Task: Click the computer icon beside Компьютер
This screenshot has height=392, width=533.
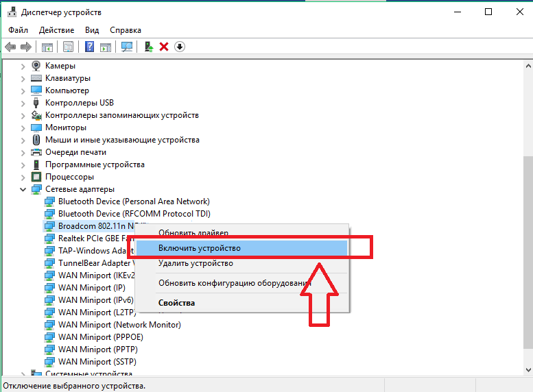Action: click(36, 90)
